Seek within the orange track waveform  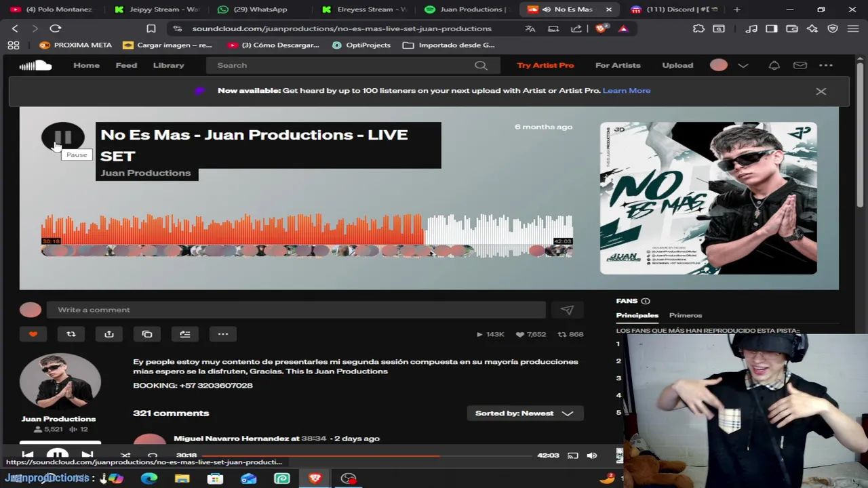[x=232, y=230]
